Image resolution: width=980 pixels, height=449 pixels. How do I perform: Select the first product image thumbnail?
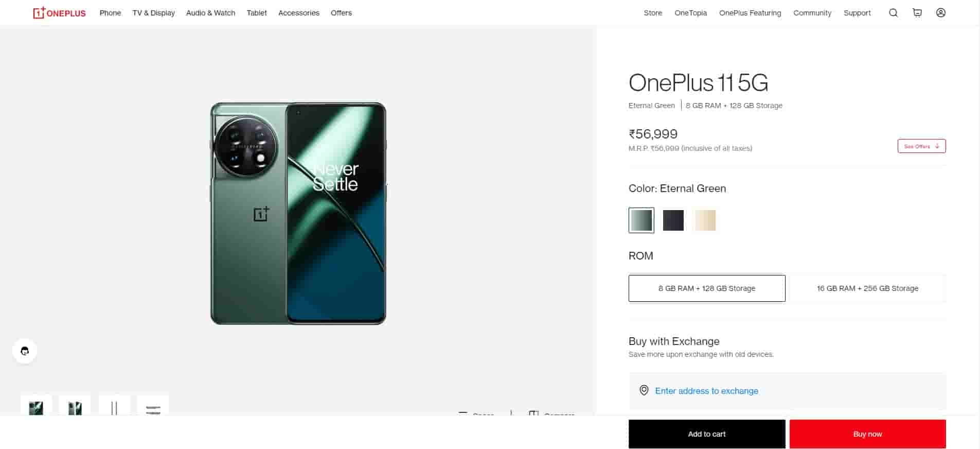[x=36, y=406]
